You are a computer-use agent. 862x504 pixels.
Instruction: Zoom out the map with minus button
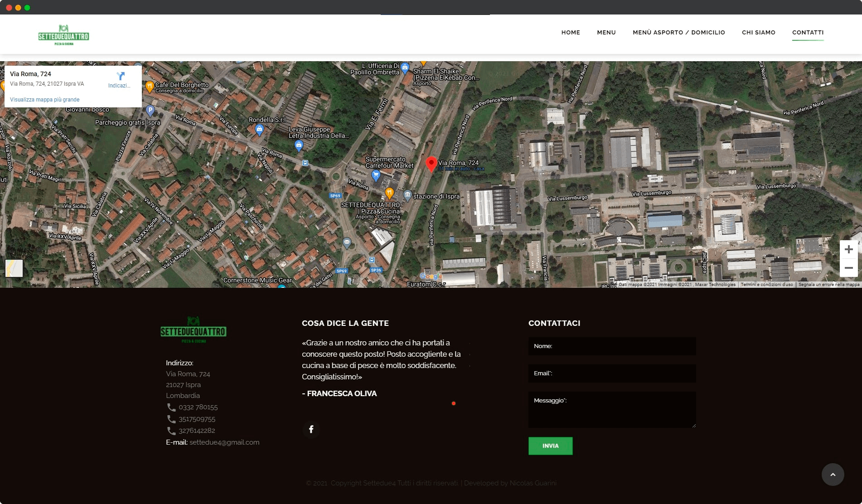point(848,268)
